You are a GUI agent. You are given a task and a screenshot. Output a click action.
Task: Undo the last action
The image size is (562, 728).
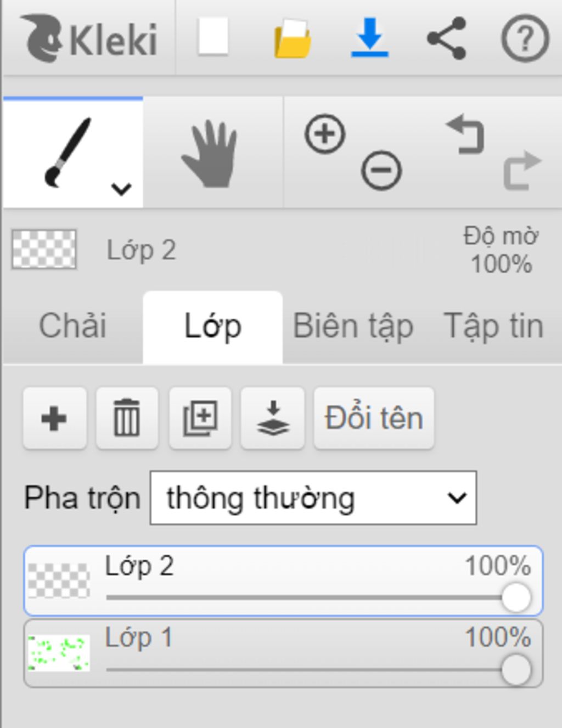466,133
